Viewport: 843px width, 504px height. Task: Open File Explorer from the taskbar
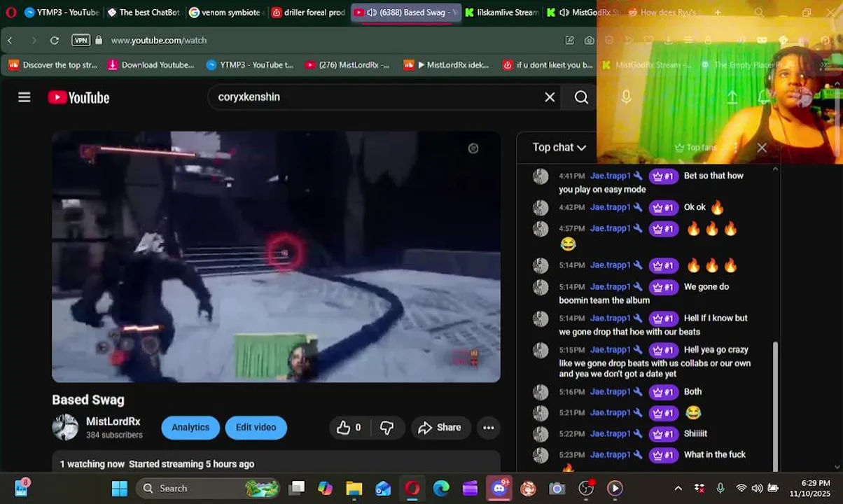[x=354, y=489]
